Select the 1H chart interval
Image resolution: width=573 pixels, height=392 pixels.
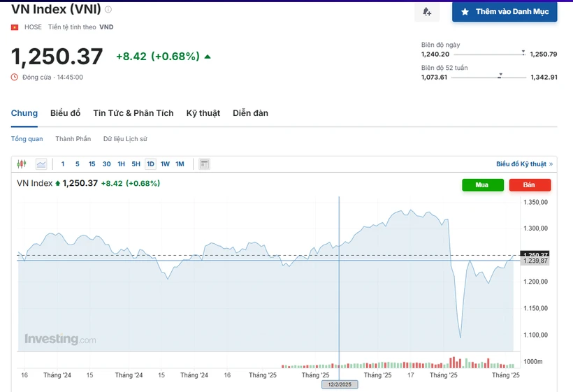coord(122,164)
